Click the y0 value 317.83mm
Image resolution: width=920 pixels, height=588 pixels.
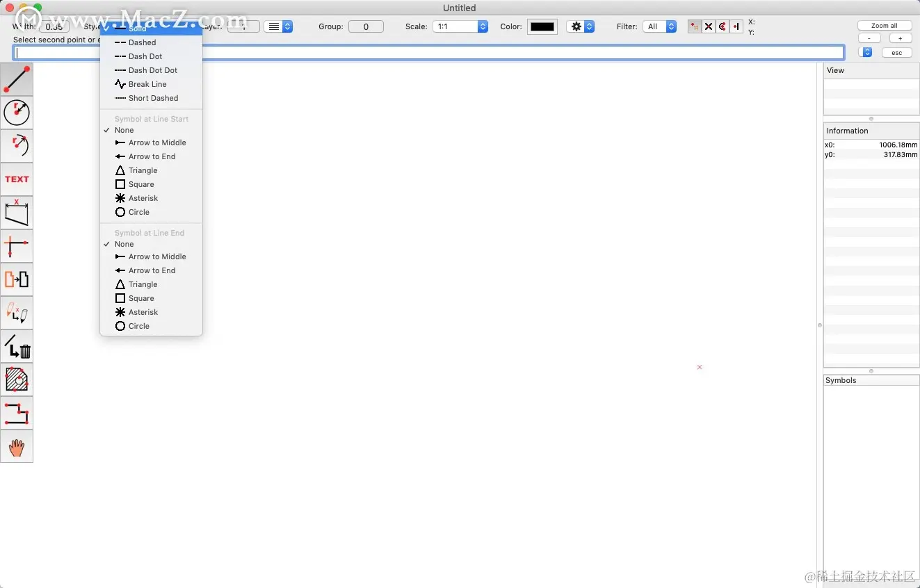pyautogui.click(x=901, y=154)
